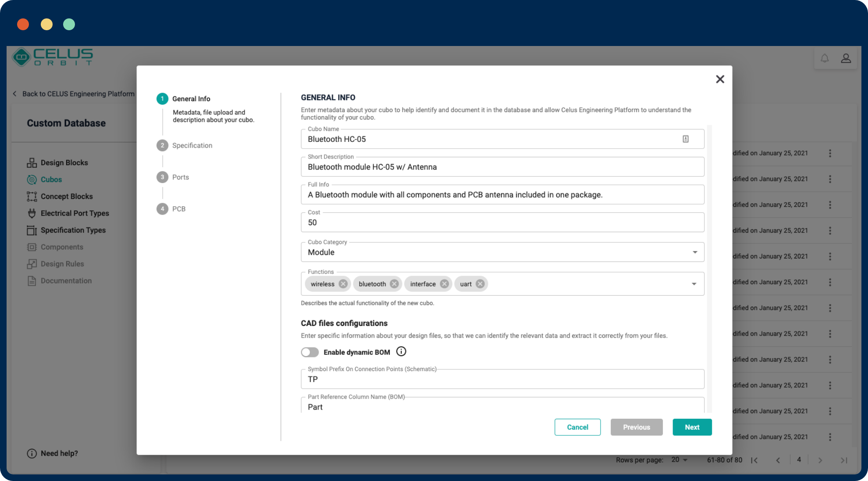Click the dialog vertical scrollbar
Image resolution: width=868 pixels, height=481 pixels.
(709, 269)
